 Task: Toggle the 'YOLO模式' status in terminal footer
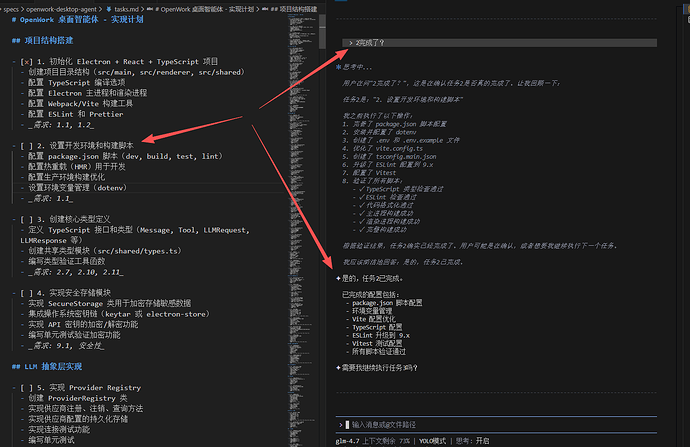pos(432,441)
